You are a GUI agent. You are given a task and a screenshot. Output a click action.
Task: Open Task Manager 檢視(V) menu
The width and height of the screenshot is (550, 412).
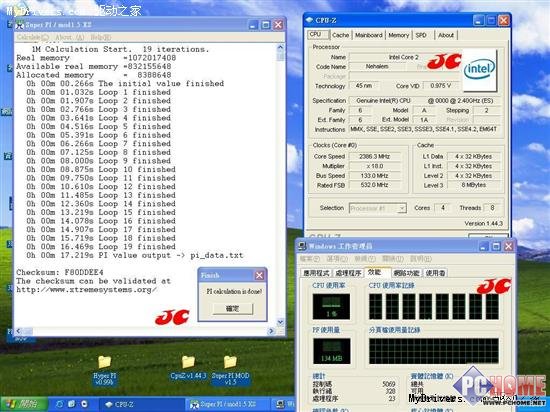point(364,259)
